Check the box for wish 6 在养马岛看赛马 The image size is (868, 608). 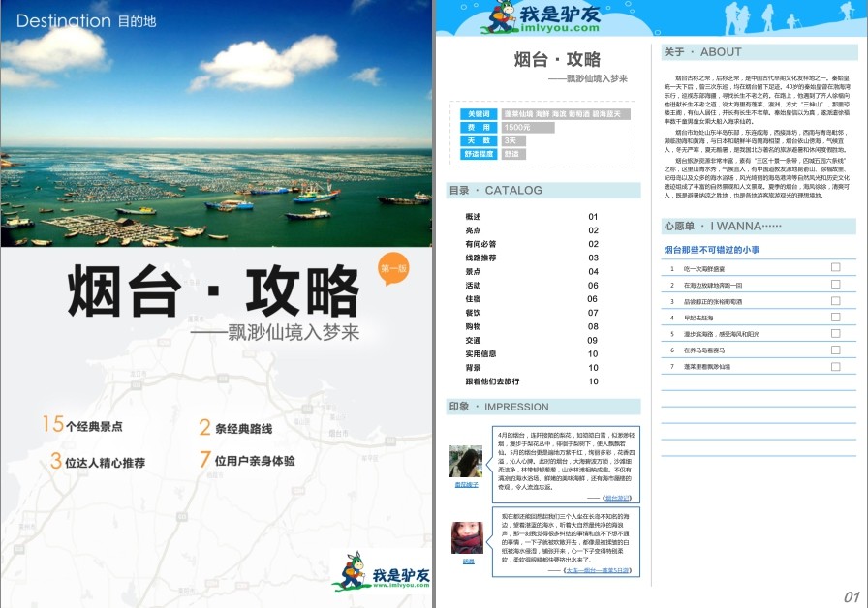point(835,350)
